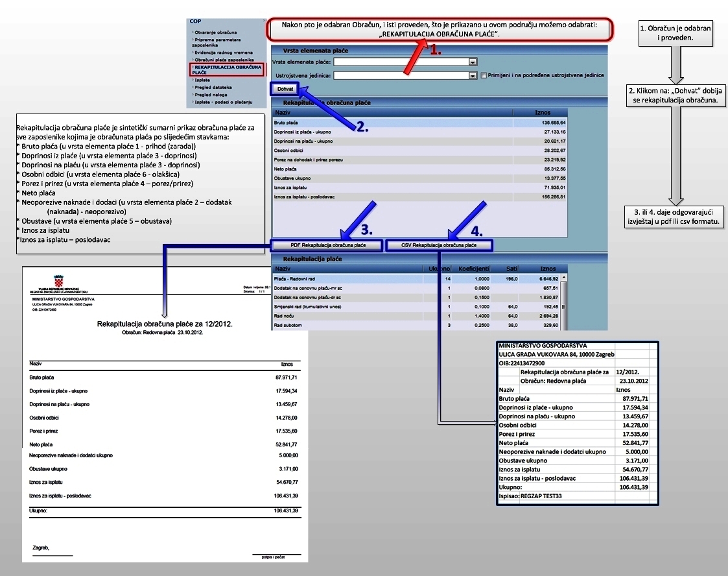Sort the Rekapitulacija obračuna plaće table by Naziv
The width and height of the screenshot is (728, 576).
coord(393,112)
